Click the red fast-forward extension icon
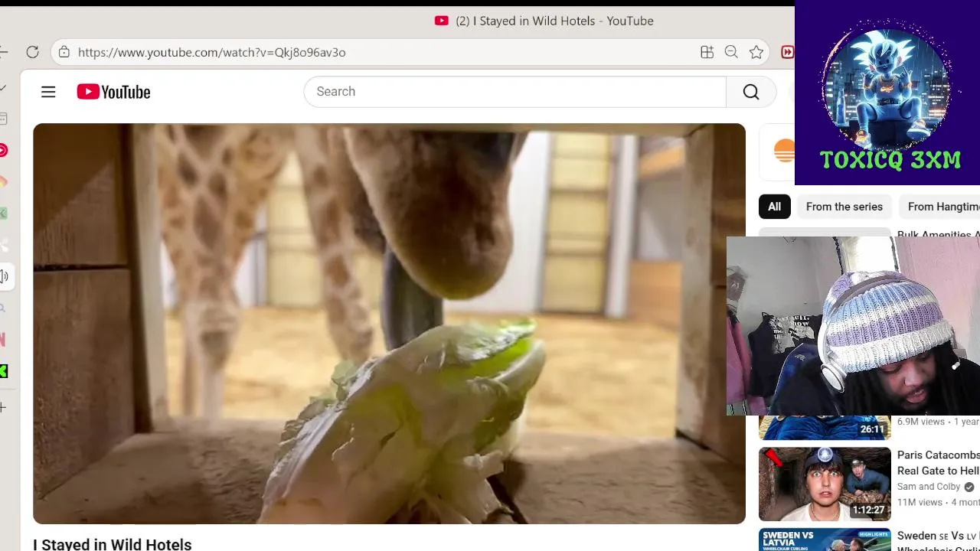The height and width of the screenshot is (551, 980). click(x=787, y=52)
